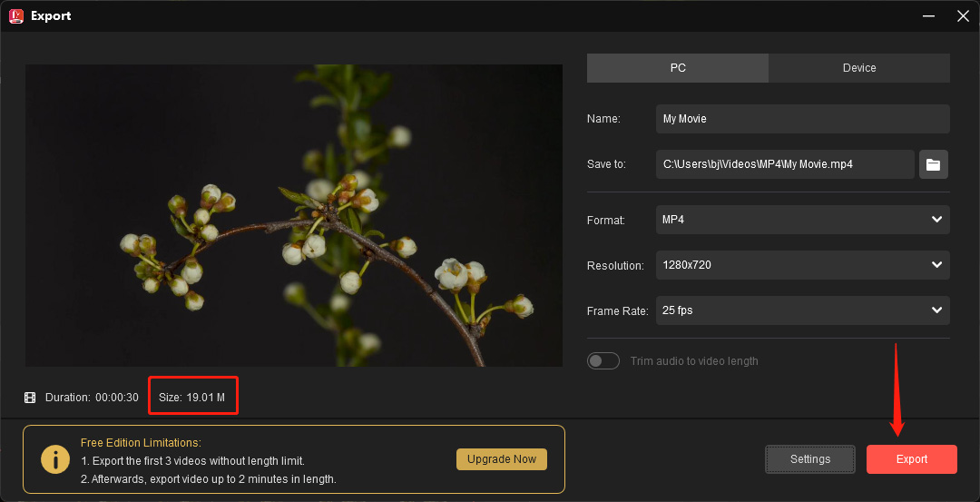Viewport: 980px width, 502px height.
Task: Click the Trim audio to video length label
Action: click(x=694, y=361)
